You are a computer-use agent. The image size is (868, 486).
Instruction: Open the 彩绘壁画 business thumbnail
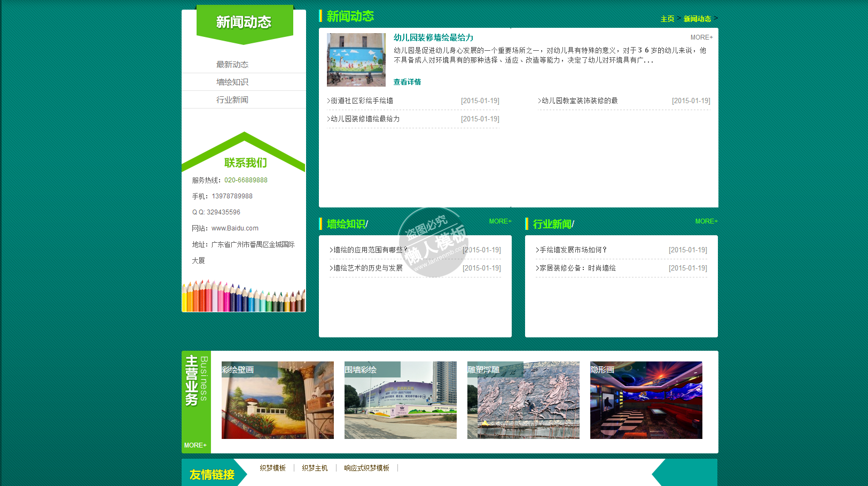277,400
